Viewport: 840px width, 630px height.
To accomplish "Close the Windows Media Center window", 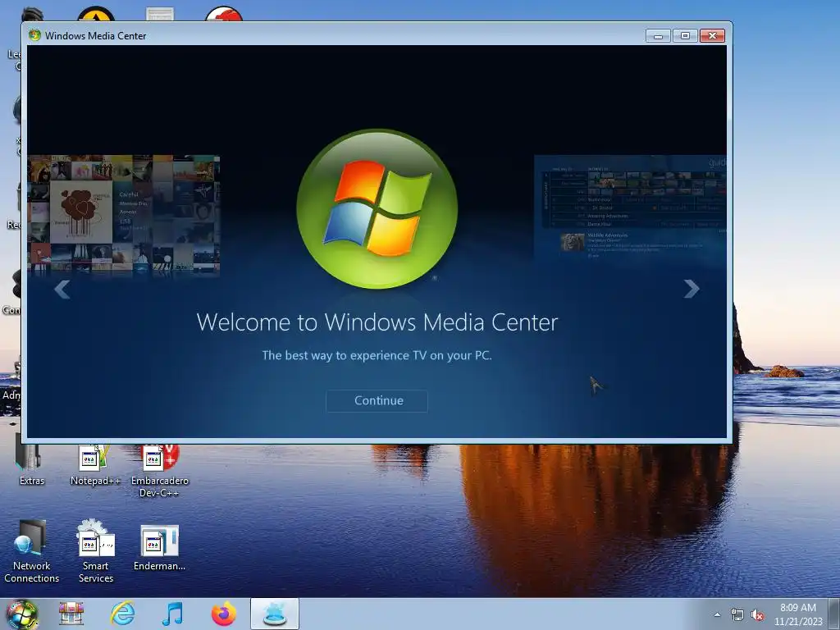I will [x=712, y=36].
